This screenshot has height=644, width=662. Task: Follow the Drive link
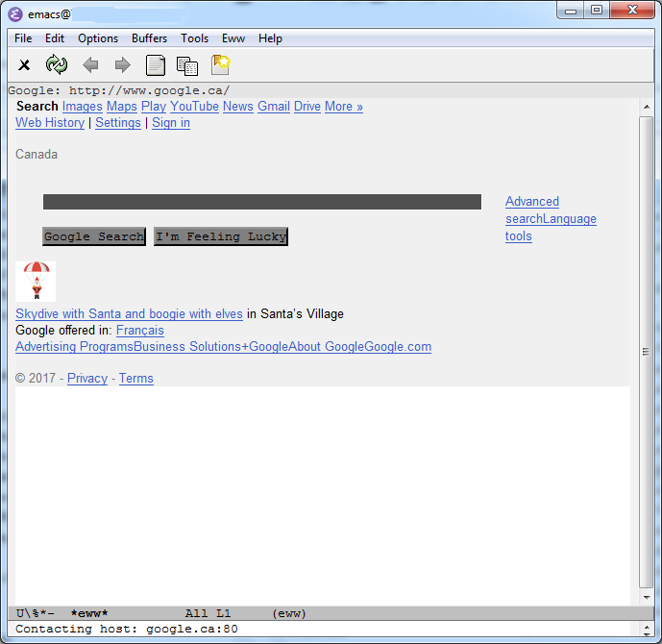(307, 107)
